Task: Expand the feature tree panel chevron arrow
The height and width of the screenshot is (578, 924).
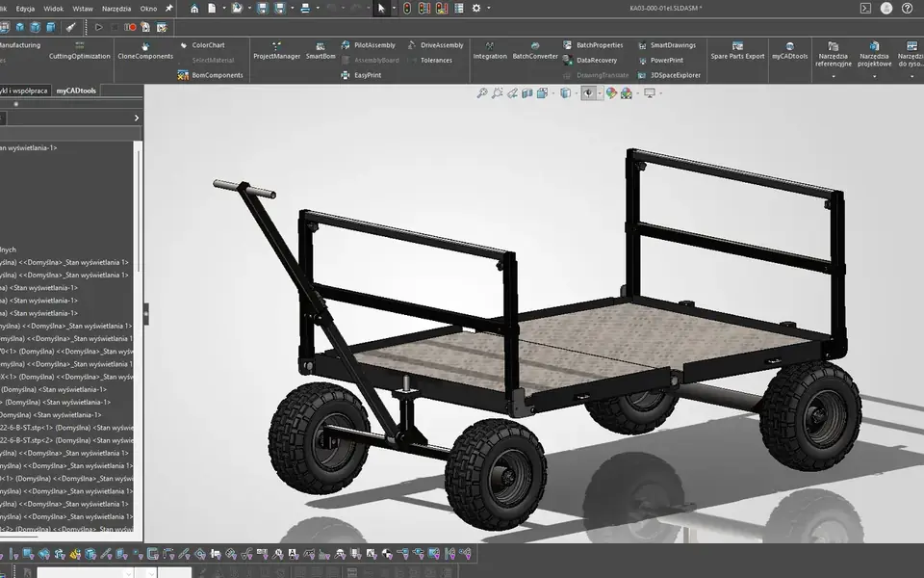Action: point(137,118)
